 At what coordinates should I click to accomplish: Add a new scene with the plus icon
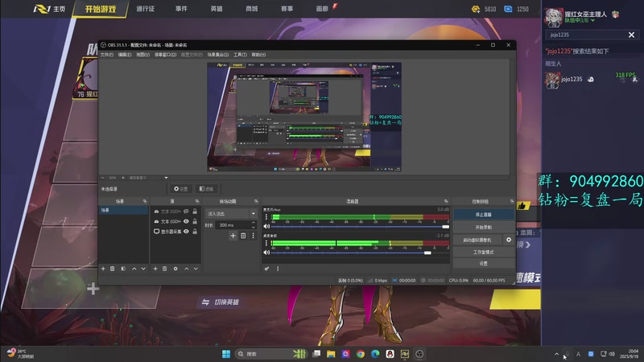click(x=103, y=269)
